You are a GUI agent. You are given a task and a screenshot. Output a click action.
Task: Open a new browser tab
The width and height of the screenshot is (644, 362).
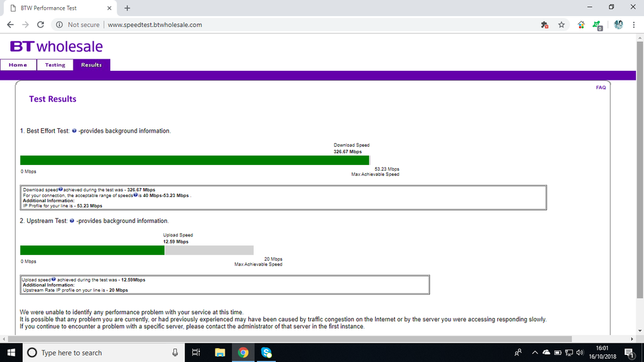coord(127,8)
